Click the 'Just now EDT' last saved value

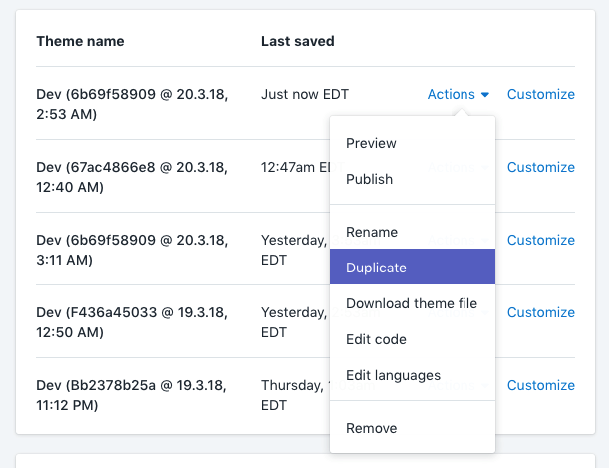[x=305, y=94]
